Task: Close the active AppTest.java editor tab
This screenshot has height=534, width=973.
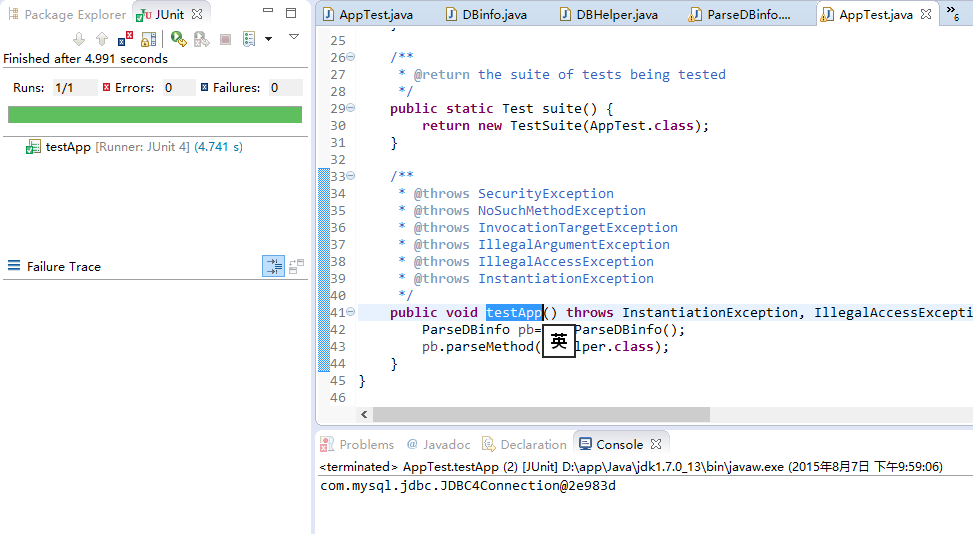Action: pos(926,14)
